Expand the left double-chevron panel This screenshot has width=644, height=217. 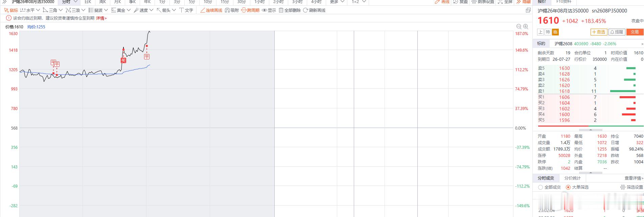4,2
